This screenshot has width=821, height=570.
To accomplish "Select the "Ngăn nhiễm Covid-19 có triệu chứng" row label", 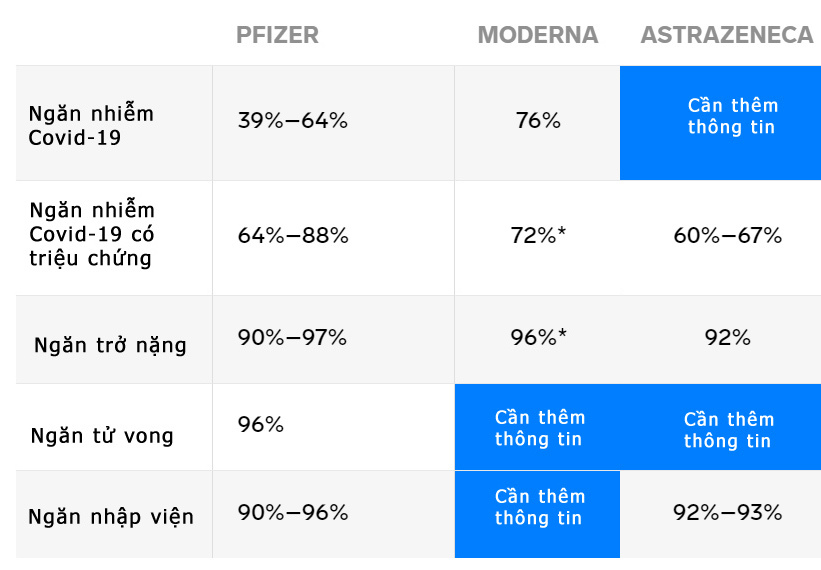I will 92,235.
